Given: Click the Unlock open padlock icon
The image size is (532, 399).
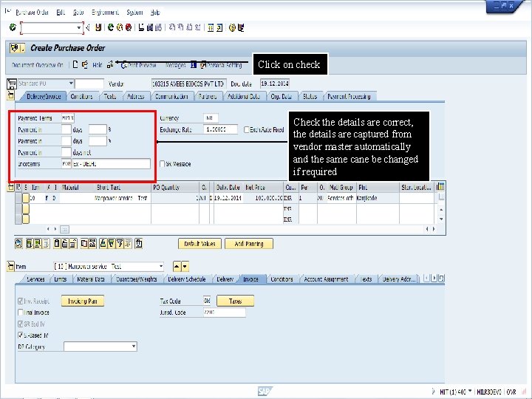Looking at the screenshot, I should pyautogui.click(x=72, y=244).
